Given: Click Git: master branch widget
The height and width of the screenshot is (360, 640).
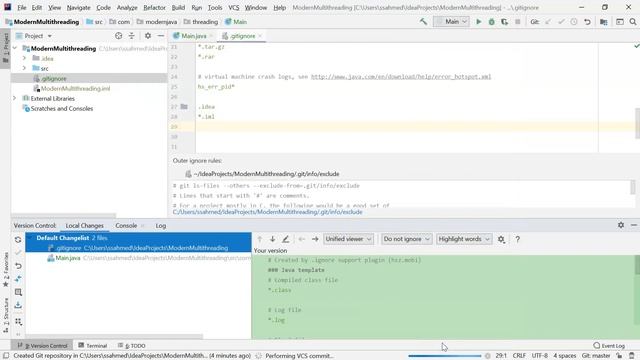Looking at the screenshot, I should click(x=596, y=356).
